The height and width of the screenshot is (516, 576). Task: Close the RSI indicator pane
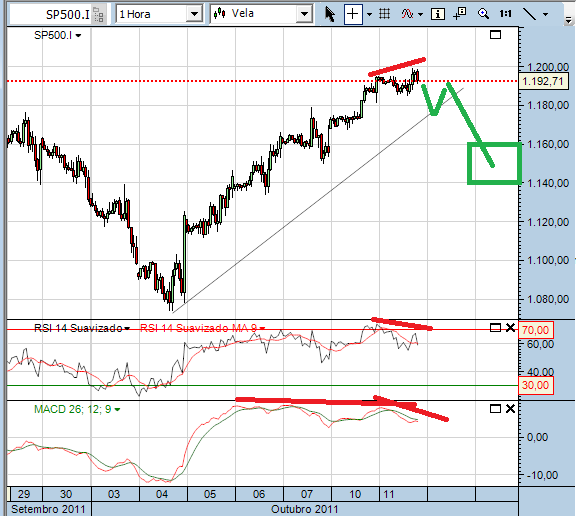(x=510, y=328)
